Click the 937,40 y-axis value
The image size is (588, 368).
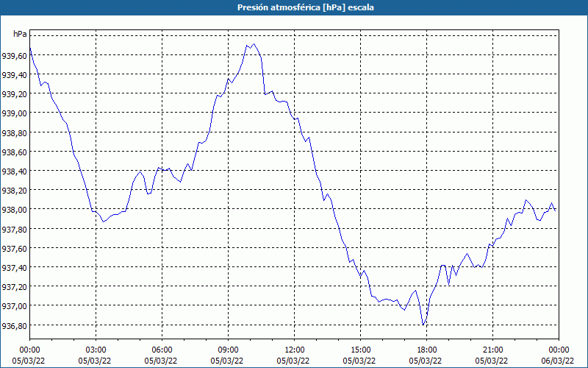pos(14,267)
